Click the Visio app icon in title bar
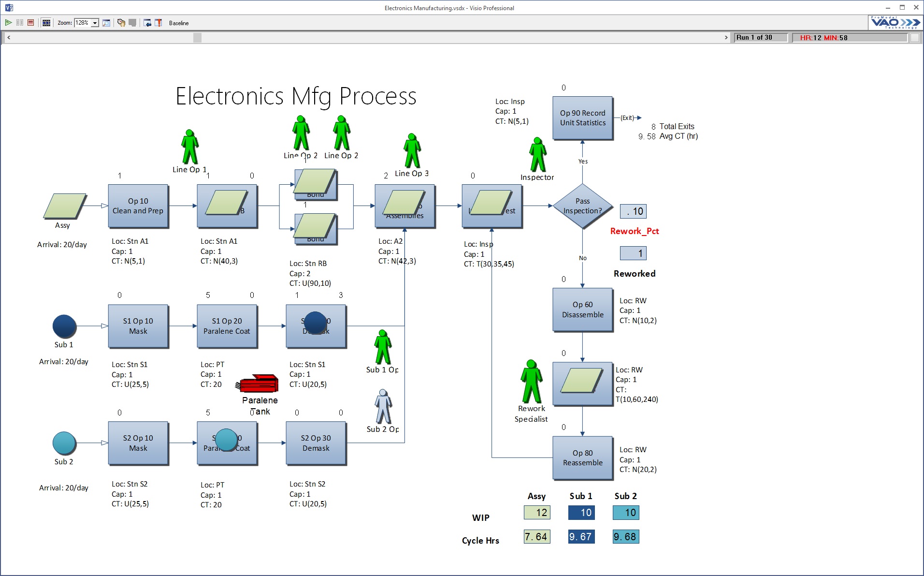The width and height of the screenshot is (924, 576). 9,8
